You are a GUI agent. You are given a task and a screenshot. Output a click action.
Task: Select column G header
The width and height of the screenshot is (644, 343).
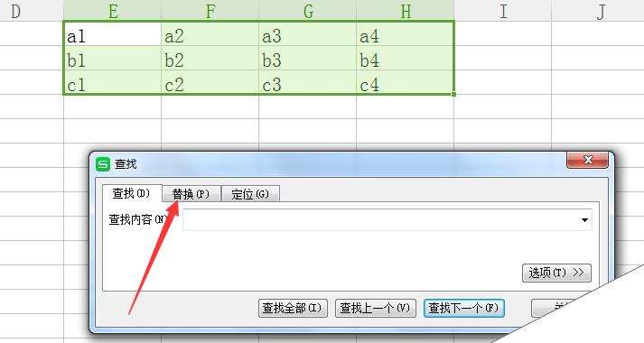[x=308, y=10]
